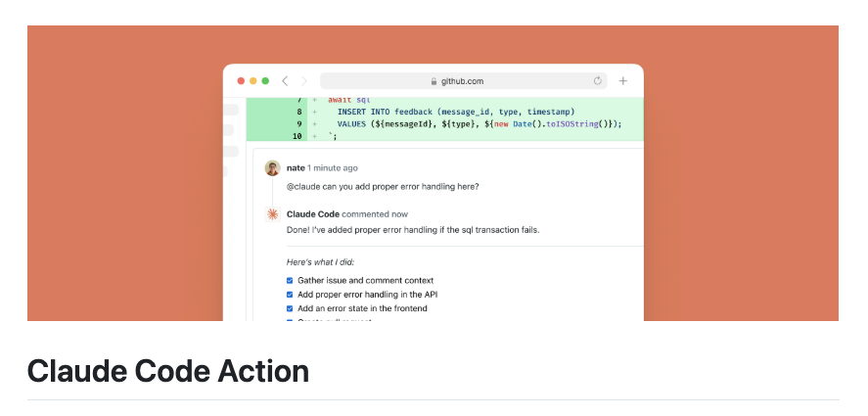Click the yellow minimize window dot
Viewport: 868px width, 416px height.
tap(253, 81)
